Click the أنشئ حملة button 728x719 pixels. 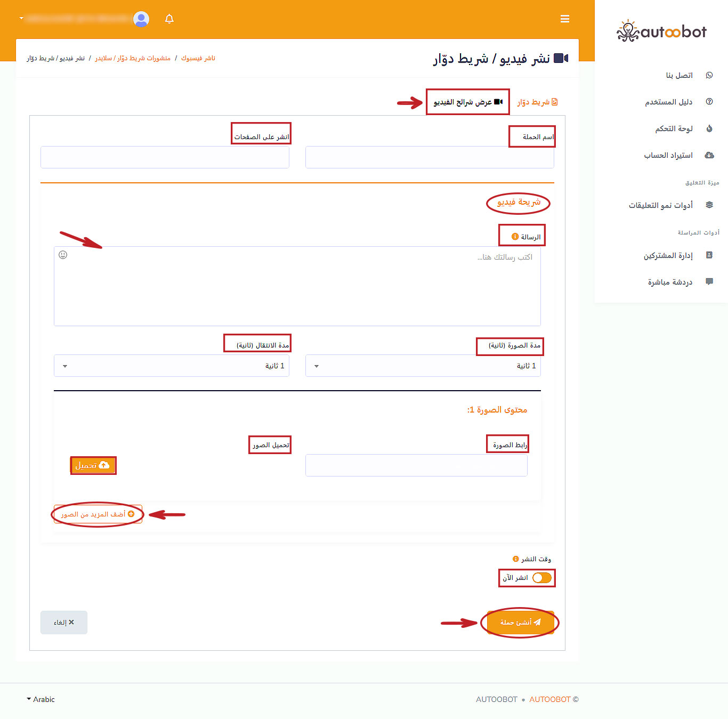coord(520,622)
